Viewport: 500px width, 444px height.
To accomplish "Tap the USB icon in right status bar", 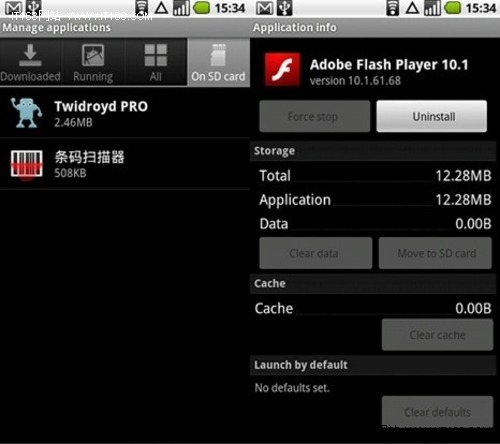I will (285, 8).
